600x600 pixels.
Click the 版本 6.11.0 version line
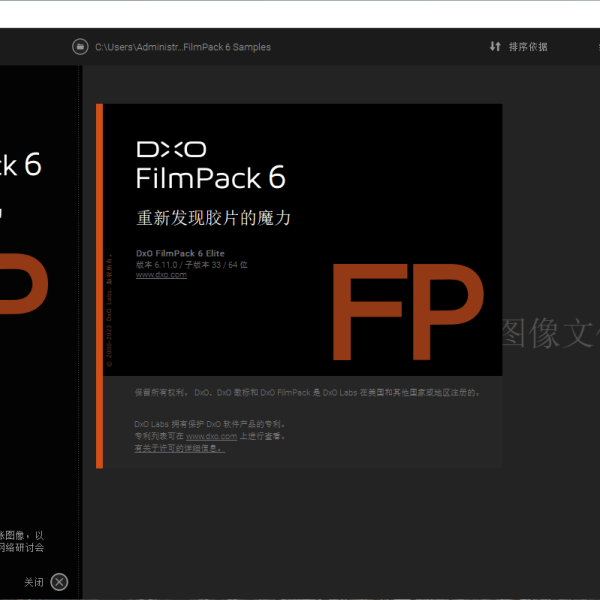click(192, 265)
